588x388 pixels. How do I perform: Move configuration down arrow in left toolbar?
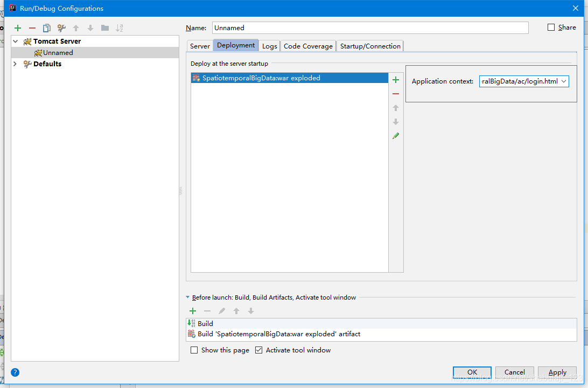90,28
